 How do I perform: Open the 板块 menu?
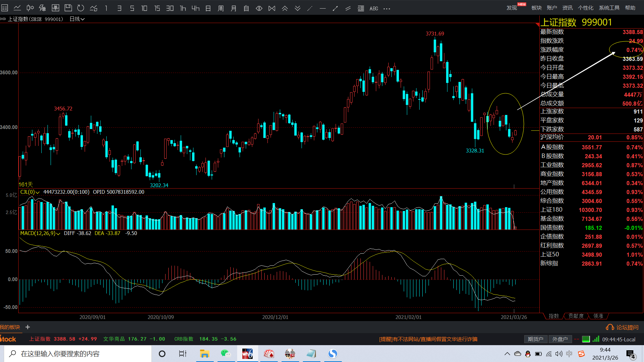tap(537, 8)
